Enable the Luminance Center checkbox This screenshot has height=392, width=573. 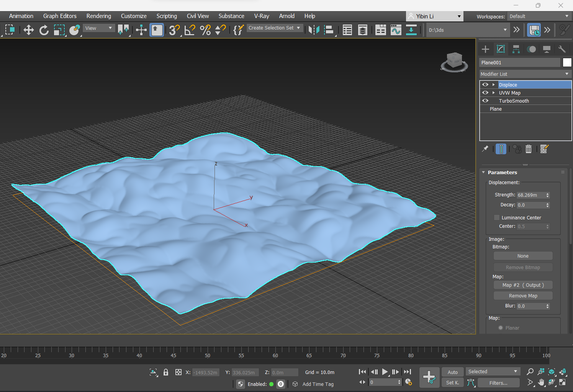tap(497, 217)
